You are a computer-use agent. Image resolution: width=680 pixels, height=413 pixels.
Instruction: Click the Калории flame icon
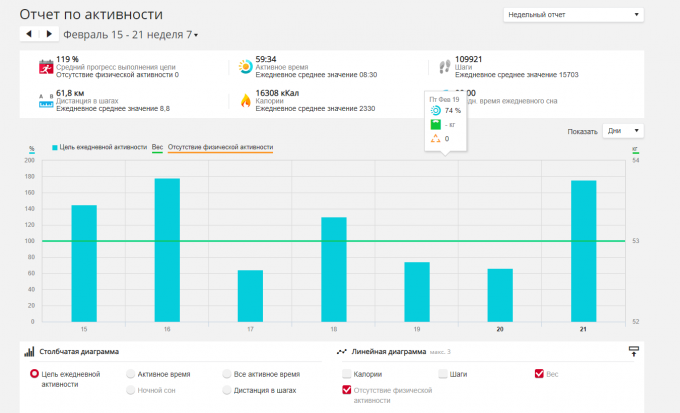click(x=245, y=100)
